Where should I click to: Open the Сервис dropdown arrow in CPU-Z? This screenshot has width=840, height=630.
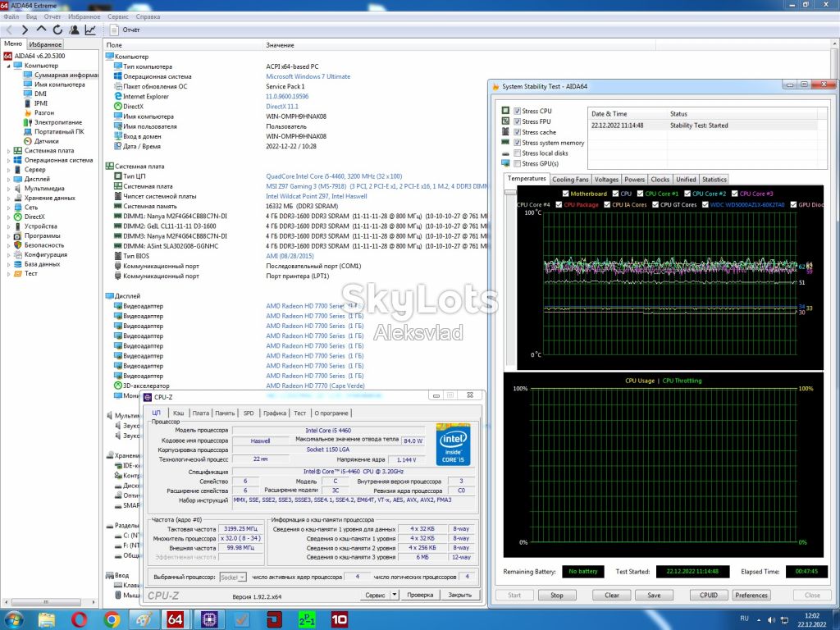[395, 595]
